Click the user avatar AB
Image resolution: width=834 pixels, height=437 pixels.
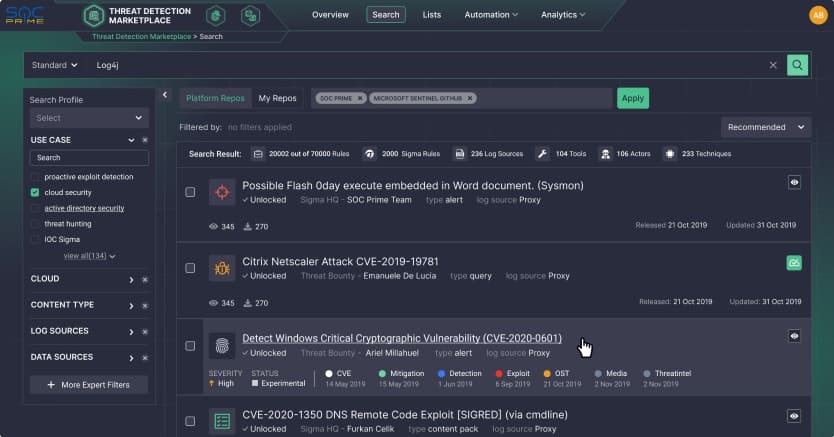(816, 15)
